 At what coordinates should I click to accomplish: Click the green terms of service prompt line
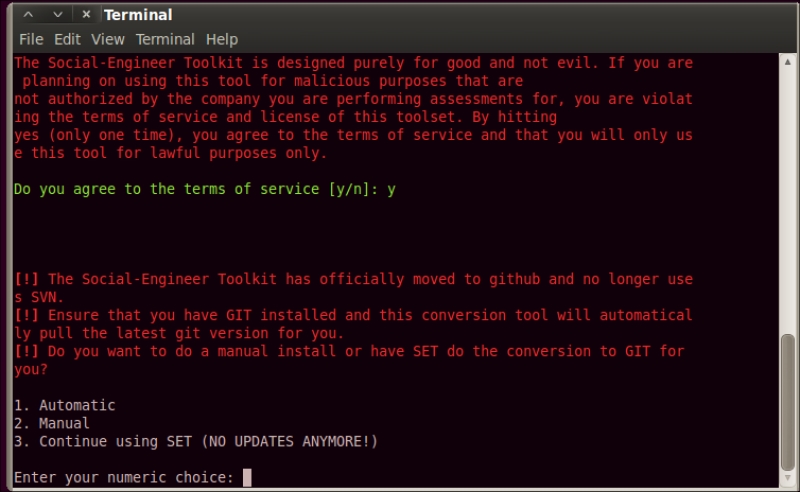(x=205, y=189)
